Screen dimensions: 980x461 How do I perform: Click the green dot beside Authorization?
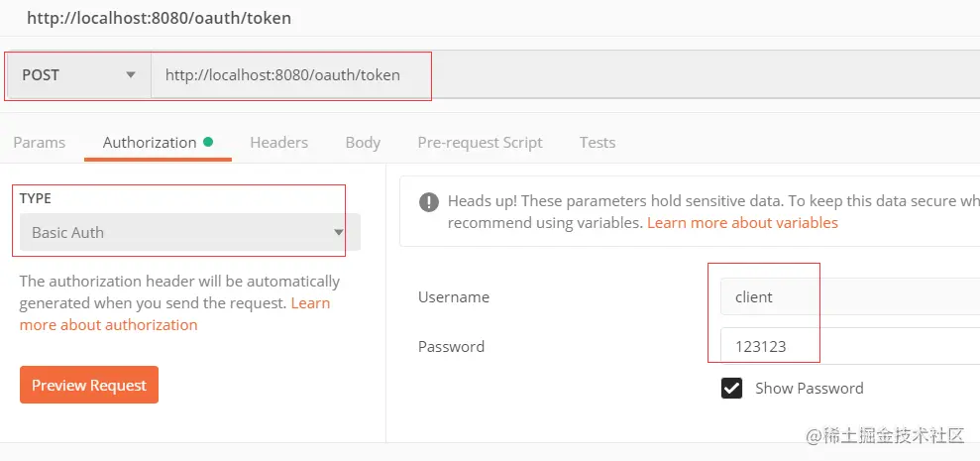pyautogui.click(x=208, y=142)
